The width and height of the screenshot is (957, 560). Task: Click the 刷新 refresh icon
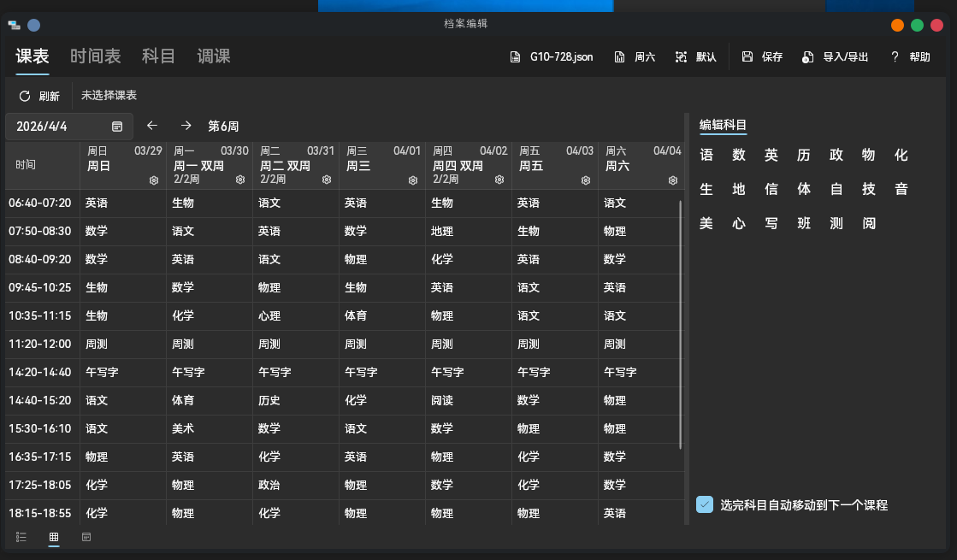pyautogui.click(x=25, y=96)
